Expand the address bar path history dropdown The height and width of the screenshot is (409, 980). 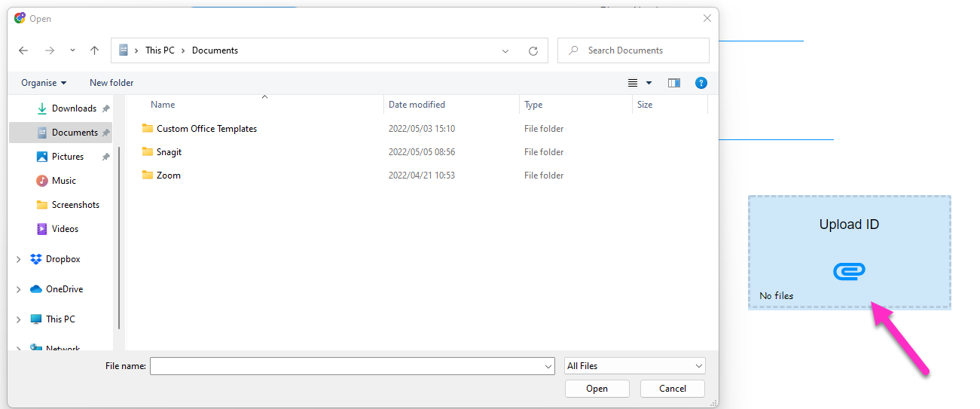(x=505, y=50)
